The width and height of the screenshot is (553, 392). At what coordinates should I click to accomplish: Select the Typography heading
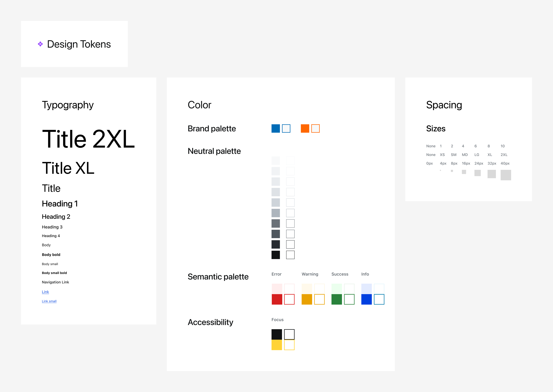pyautogui.click(x=68, y=105)
